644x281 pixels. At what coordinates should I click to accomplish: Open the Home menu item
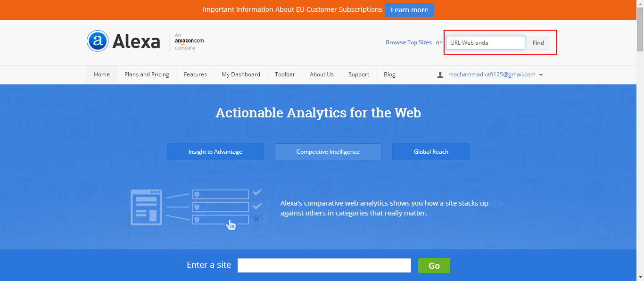tap(102, 74)
